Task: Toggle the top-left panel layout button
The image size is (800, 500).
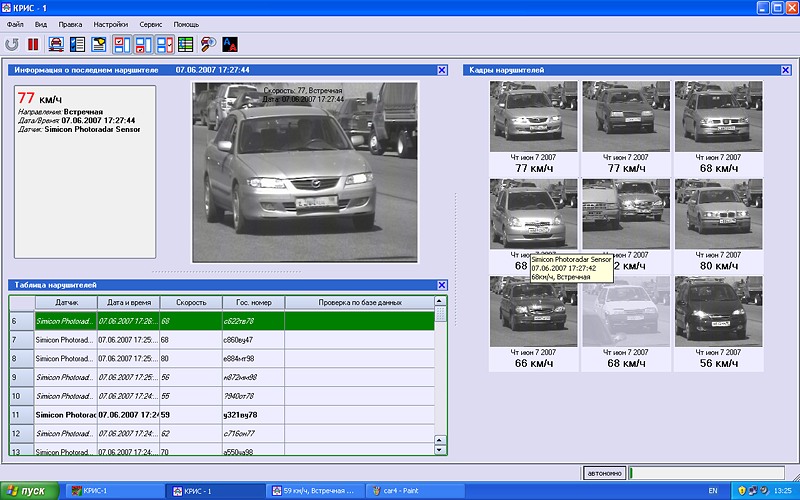Action: (x=121, y=44)
